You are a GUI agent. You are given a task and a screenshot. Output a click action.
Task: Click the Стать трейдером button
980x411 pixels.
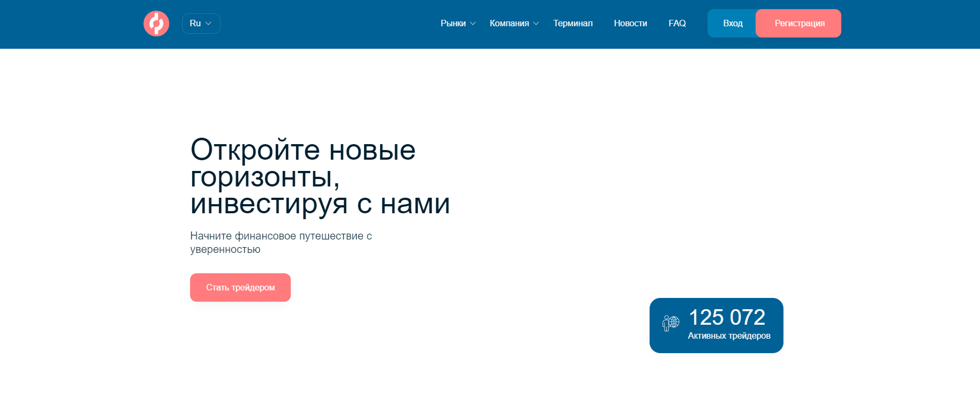[240, 288]
